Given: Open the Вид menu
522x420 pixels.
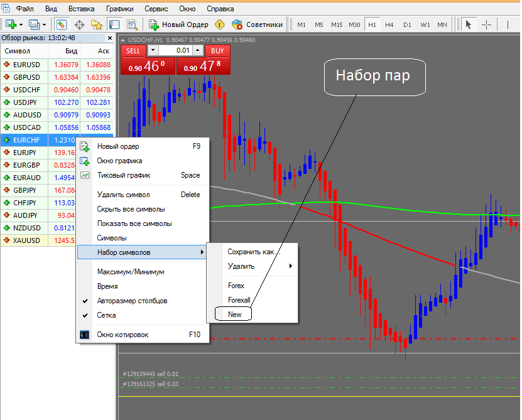Looking at the screenshot, I should click(51, 9).
